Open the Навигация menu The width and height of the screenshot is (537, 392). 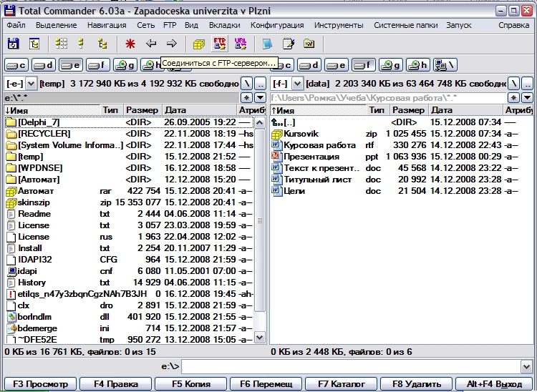(107, 25)
